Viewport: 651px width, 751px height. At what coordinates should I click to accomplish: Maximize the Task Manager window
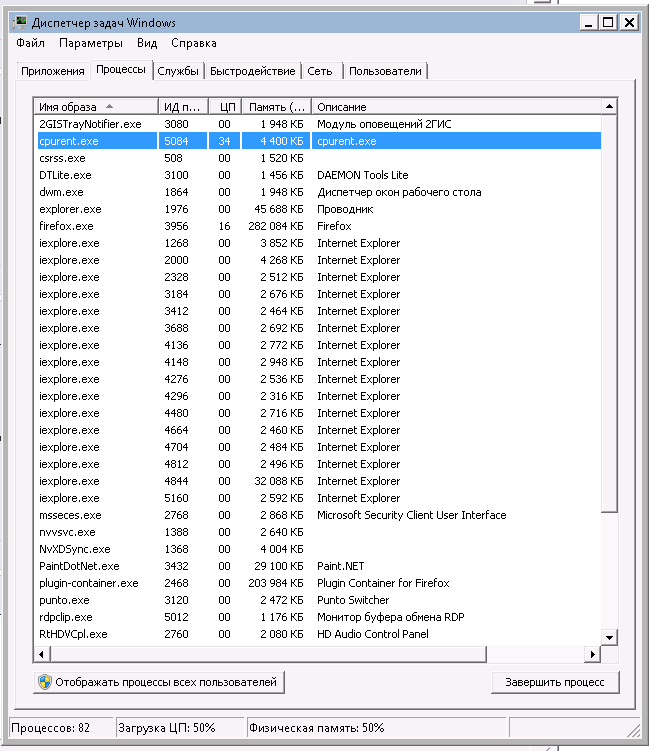pos(607,22)
